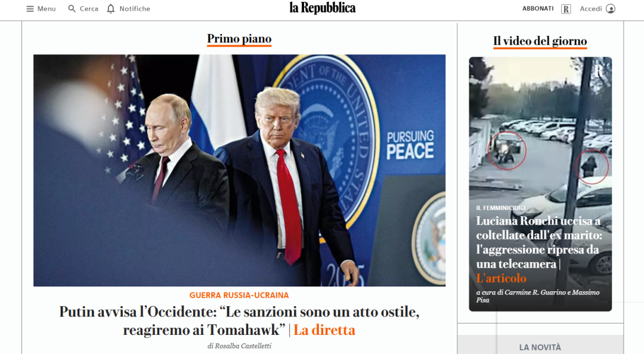Open Il video del giorno heading
The height and width of the screenshot is (354, 644).
click(540, 41)
